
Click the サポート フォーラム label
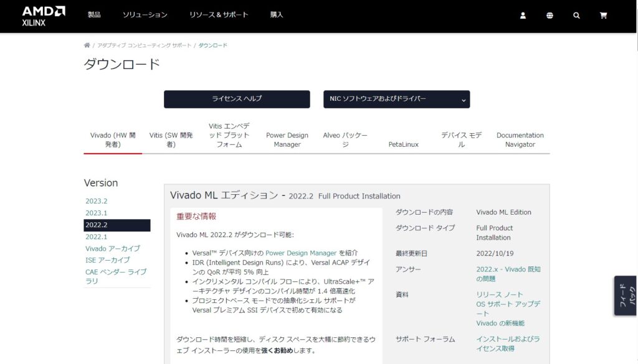pos(425,339)
